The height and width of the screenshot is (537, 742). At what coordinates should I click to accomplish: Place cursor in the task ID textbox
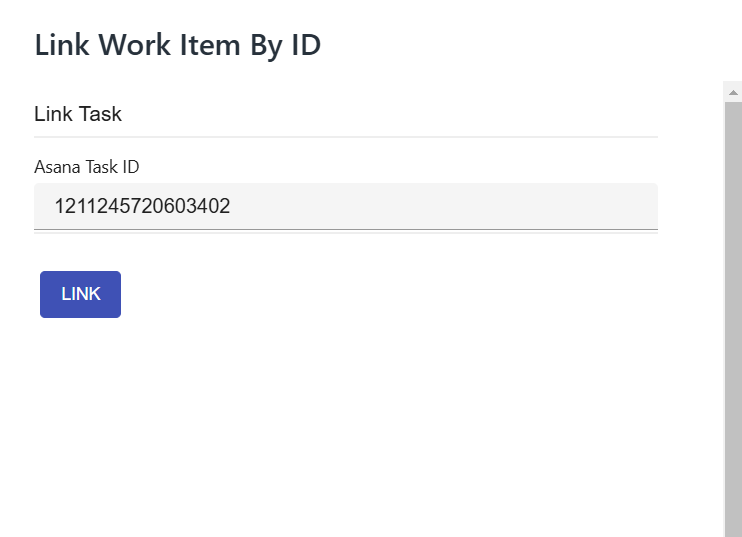[345, 206]
